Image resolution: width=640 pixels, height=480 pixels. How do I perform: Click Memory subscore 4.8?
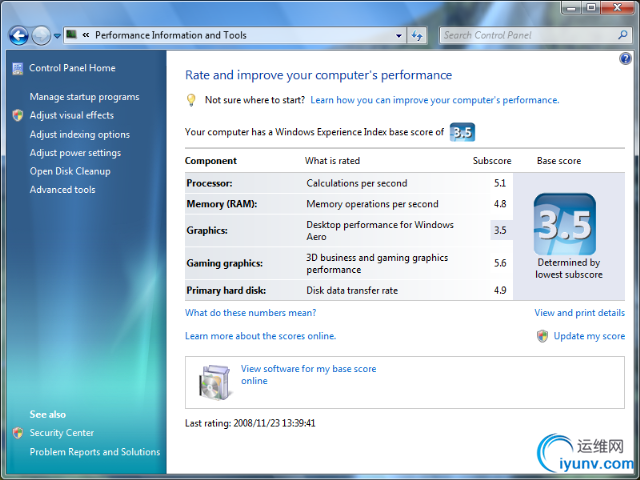click(x=500, y=204)
